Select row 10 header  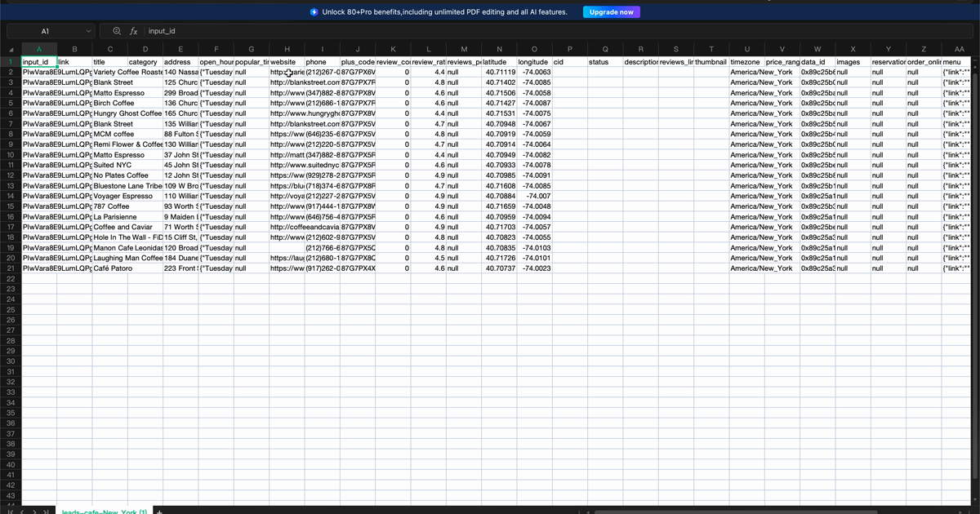[11, 155]
